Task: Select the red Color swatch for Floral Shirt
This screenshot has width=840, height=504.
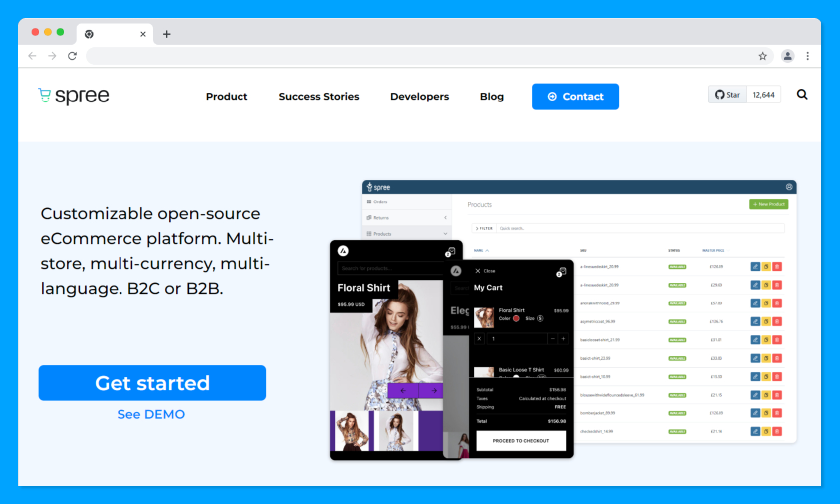Action: (x=516, y=318)
